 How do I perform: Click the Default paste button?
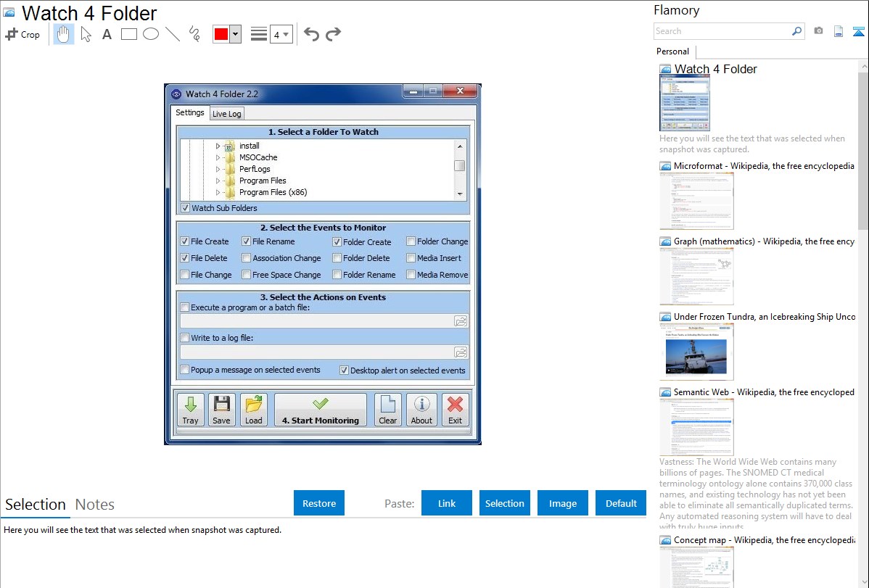pos(621,503)
